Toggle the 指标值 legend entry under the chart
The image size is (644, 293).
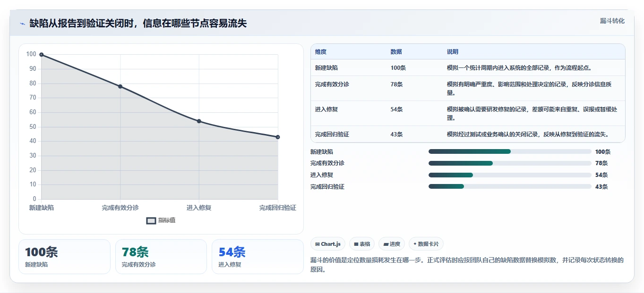(161, 220)
